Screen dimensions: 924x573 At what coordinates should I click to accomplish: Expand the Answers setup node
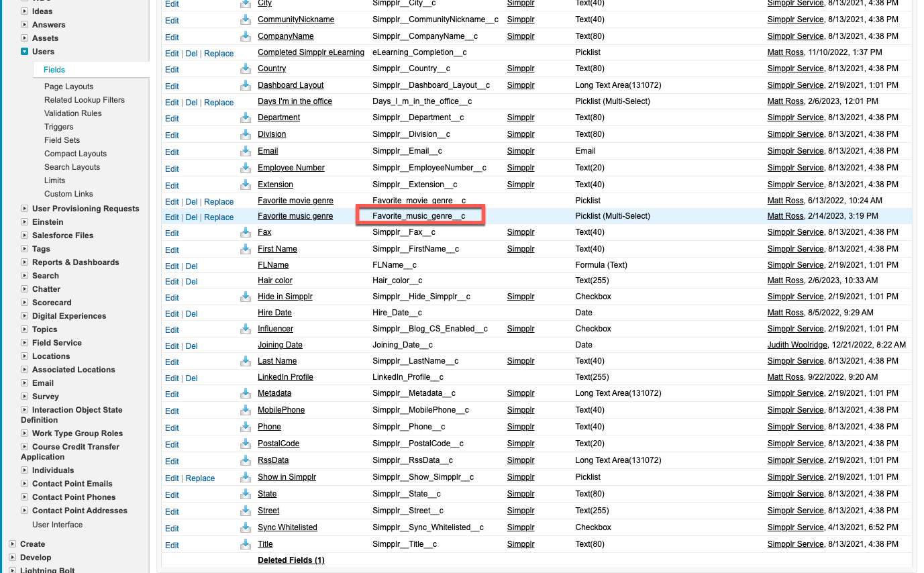[x=25, y=25]
